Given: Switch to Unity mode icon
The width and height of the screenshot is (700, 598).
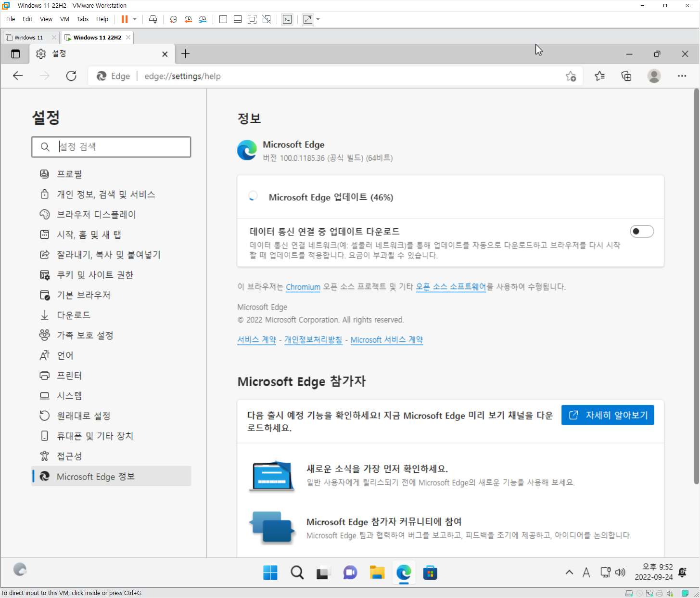Looking at the screenshot, I should pyautogui.click(x=267, y=19).
